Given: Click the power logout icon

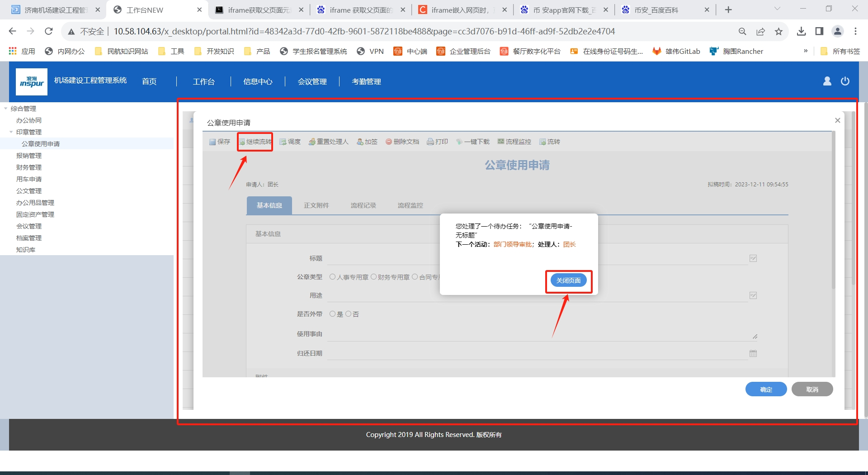Looking at the screenshot, I should 845,81.
